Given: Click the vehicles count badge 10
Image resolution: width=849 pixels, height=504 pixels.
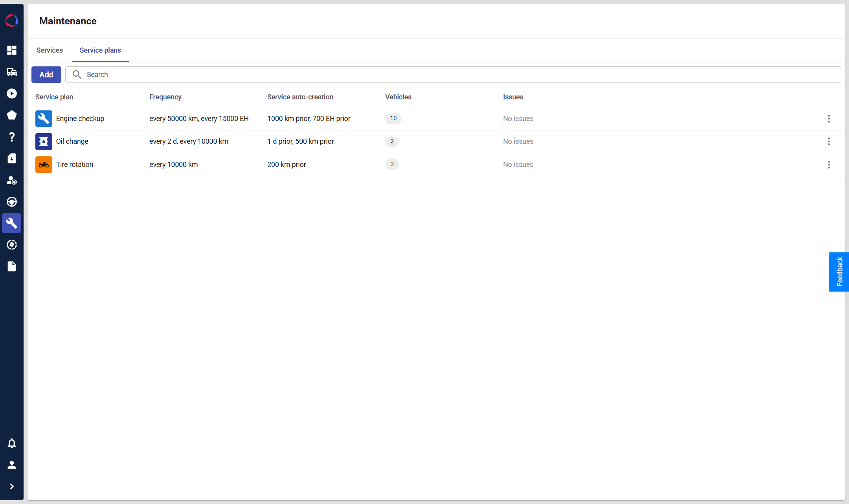Looking at the screenshot, I should click(x=393, y=118).
